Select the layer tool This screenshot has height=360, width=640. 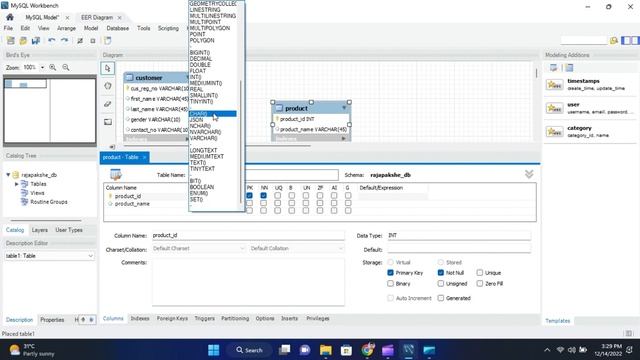[x=108, y=122]
